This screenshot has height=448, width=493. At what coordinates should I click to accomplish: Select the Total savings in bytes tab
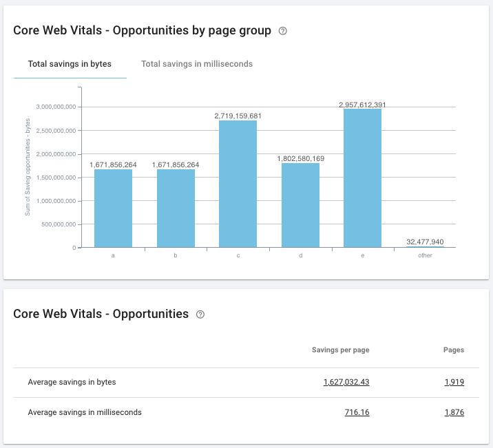tap(70, 64)
